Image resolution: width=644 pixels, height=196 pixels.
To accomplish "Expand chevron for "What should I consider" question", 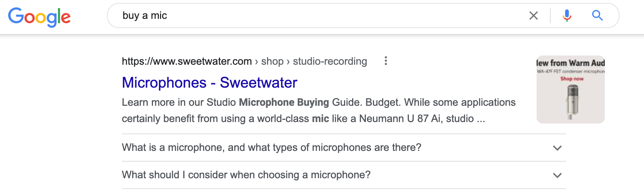I will (x=557, y=175).
